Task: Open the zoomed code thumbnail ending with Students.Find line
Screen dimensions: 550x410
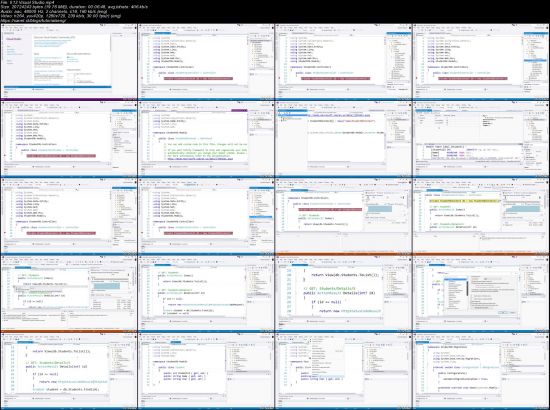Action: [x=69, y=370]
